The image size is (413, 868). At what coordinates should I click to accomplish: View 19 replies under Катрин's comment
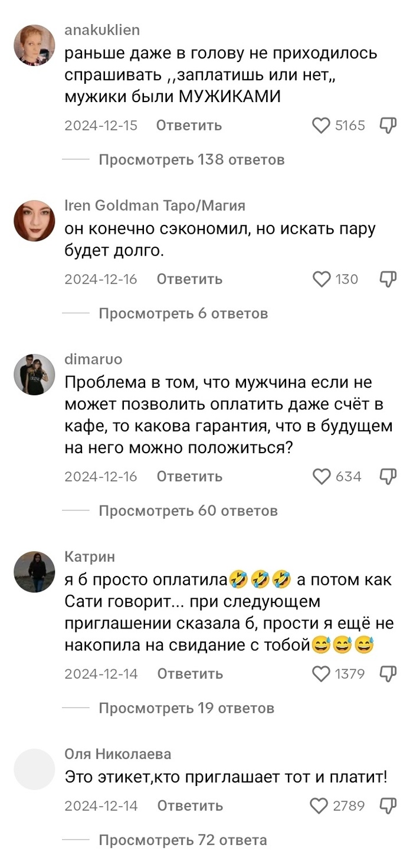pos(186,707)
